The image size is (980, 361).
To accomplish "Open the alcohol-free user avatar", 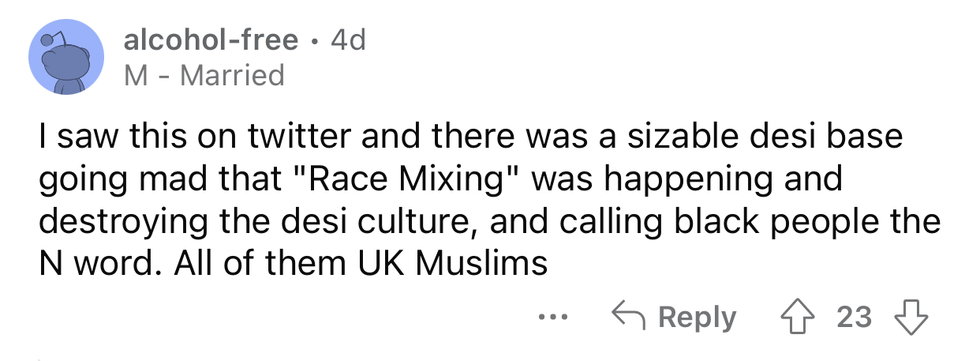I will (x=66, y=58).
